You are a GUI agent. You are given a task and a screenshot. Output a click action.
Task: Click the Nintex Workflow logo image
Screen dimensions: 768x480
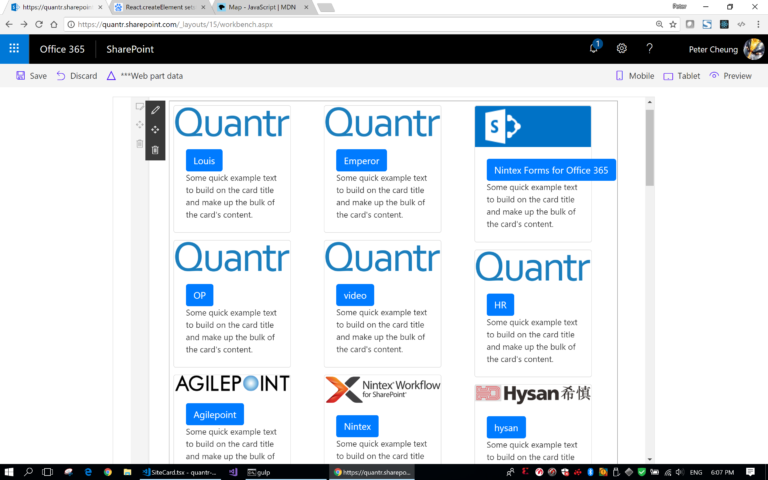[x=383, y=389]
